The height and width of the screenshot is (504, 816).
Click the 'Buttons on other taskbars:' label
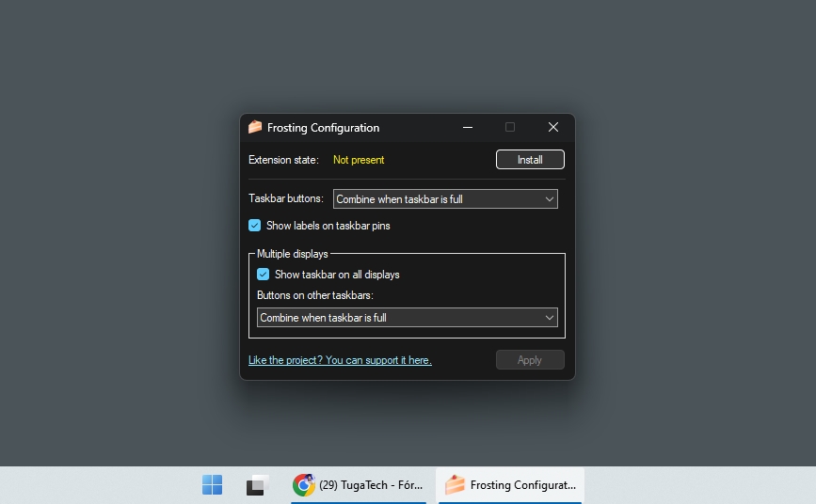coord(315,295)
